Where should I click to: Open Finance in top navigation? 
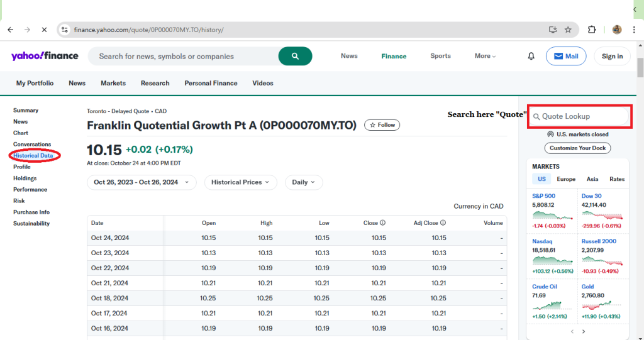click(394, 57)
